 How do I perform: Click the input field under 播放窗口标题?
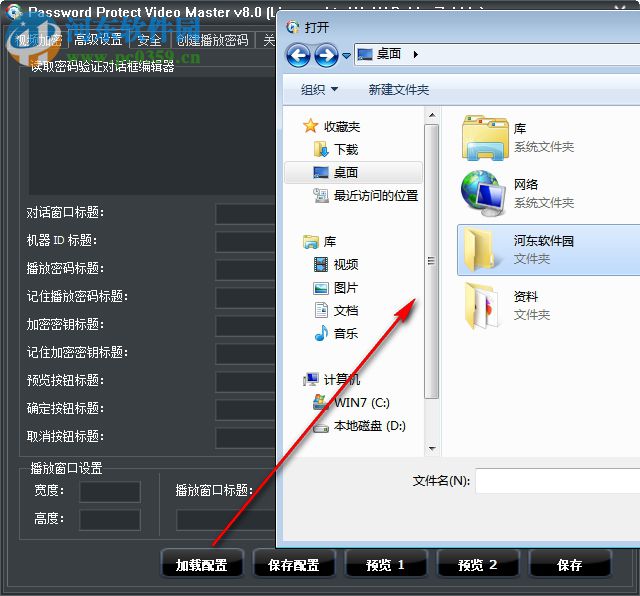click(226, 520)
